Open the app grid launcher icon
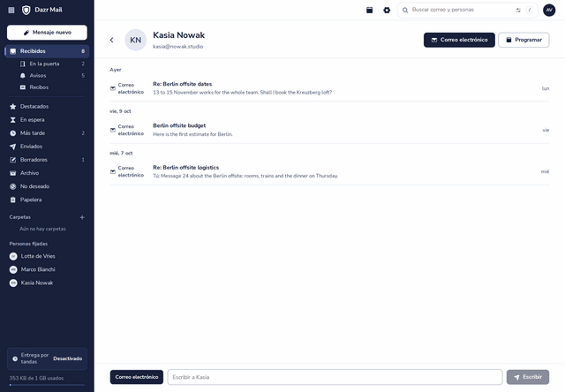 click(11, 10)
